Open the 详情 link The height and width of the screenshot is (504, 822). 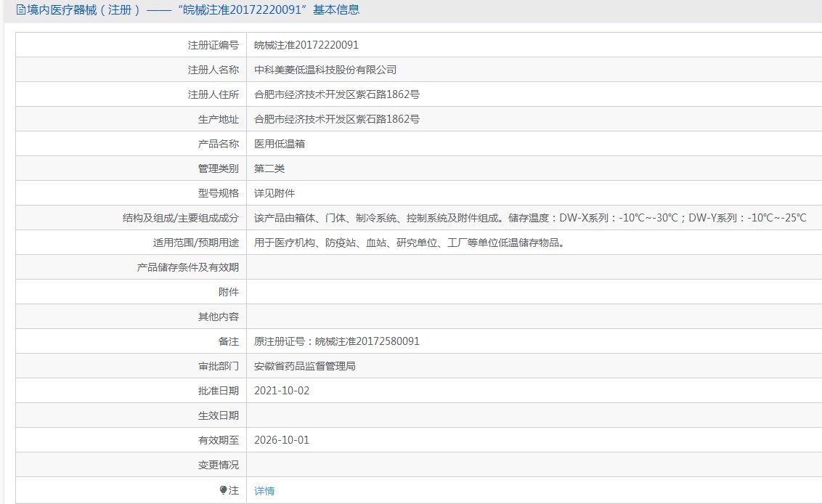pos(264,491)
